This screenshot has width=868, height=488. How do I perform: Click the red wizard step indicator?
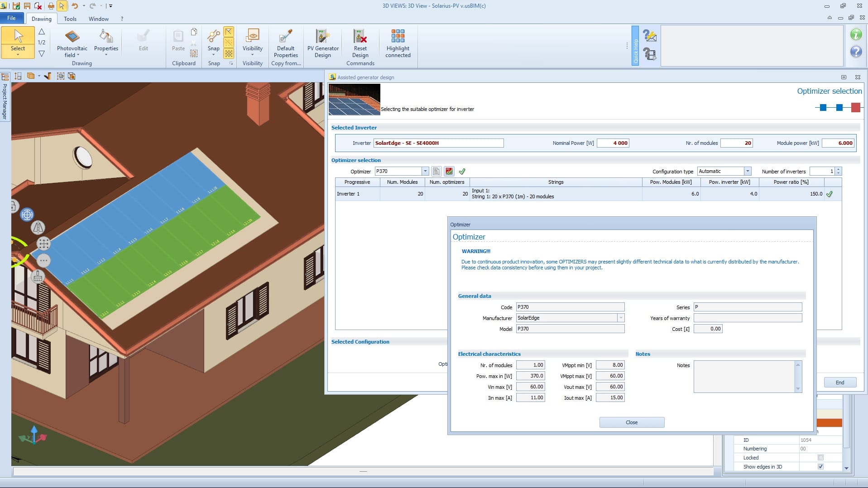click(x=855, y=107)
